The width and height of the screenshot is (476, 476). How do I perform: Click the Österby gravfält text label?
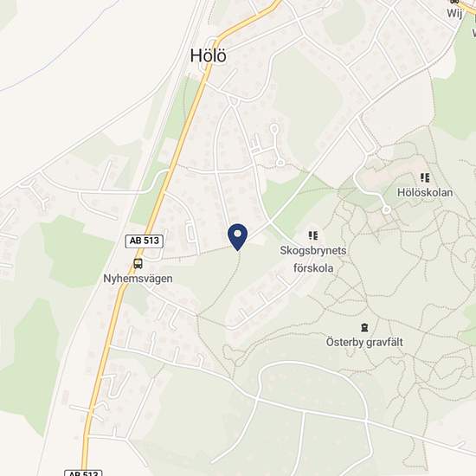click(x=364, y=342)
